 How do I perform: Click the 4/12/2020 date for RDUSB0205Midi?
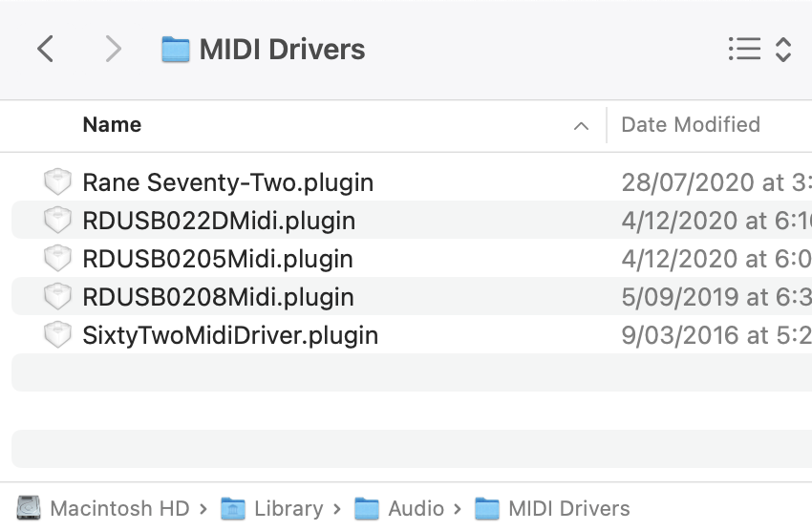[x=716, y=259]
